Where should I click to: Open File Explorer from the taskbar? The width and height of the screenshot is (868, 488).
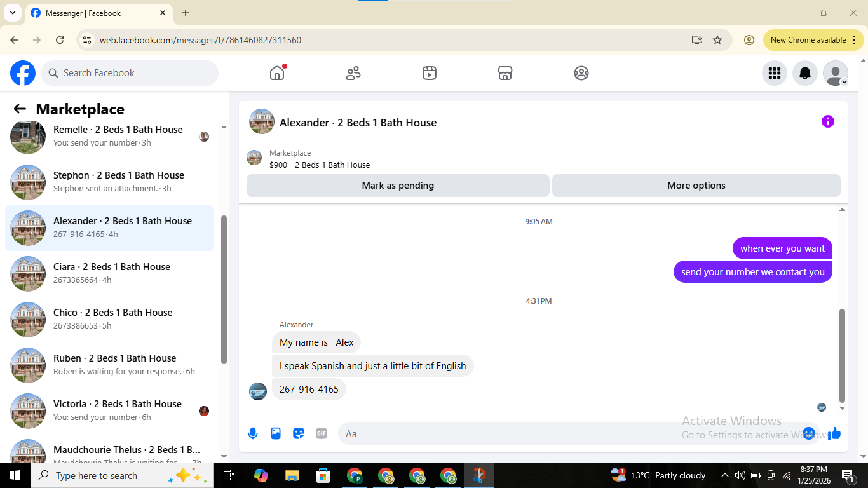292,475
